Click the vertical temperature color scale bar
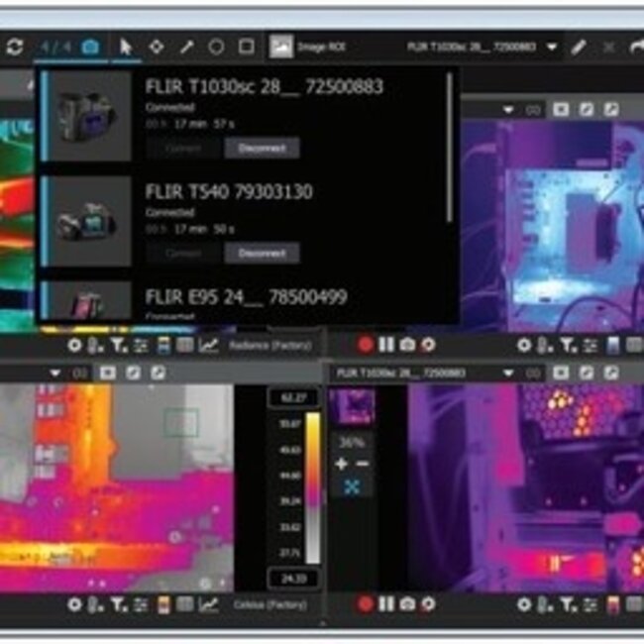The width and height of the screenshot is (644, 644). click(x=313, y=487)
